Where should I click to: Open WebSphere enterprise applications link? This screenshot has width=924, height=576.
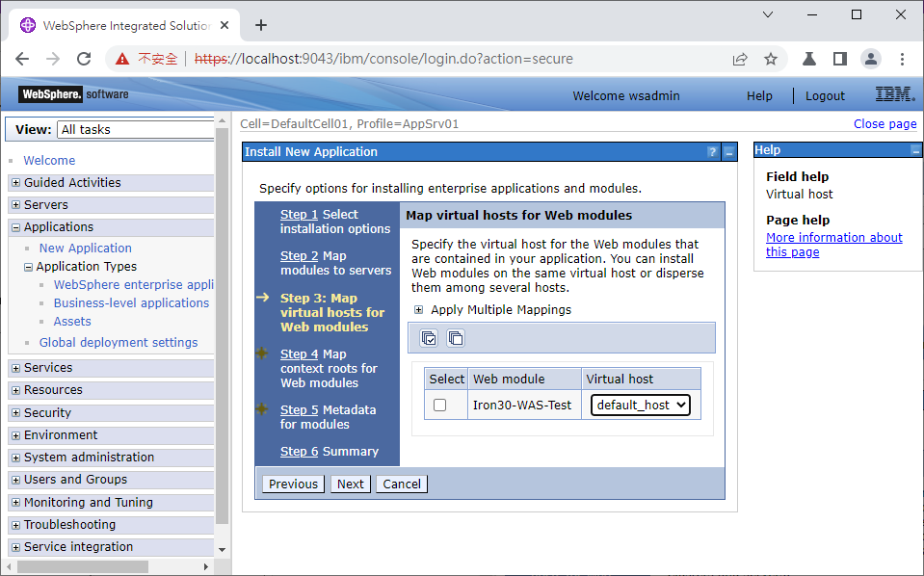(x=133, y=284)
